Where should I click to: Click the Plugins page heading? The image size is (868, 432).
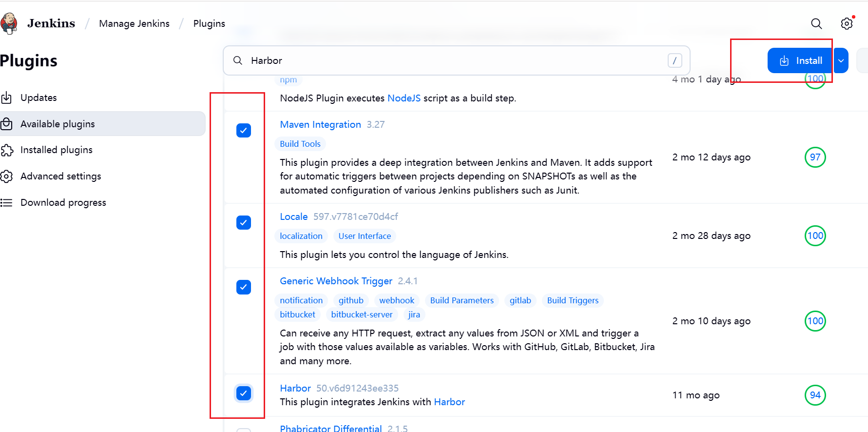[29, 60]
